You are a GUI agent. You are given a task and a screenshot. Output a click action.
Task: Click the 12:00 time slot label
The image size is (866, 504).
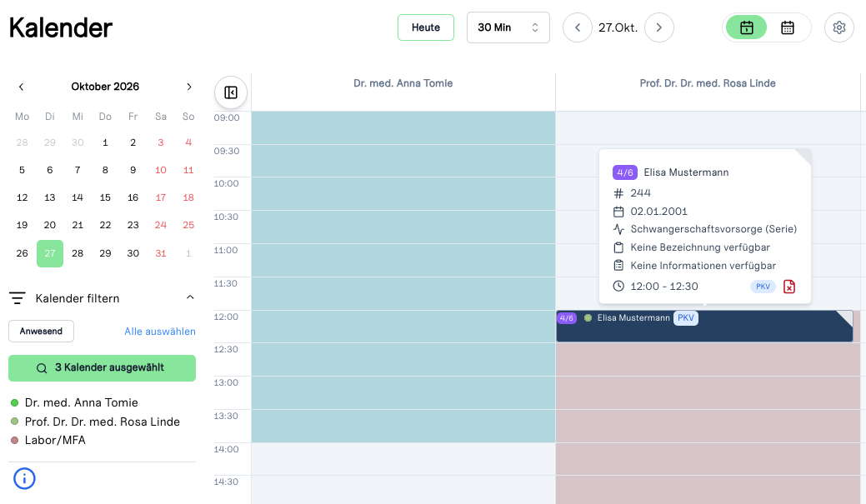227,317
